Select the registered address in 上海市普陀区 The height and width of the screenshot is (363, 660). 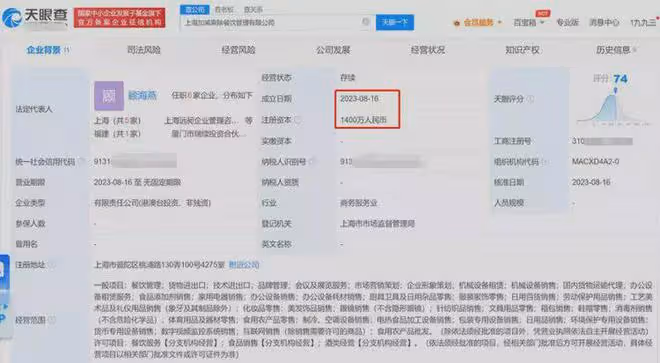[x=160, y=265]
